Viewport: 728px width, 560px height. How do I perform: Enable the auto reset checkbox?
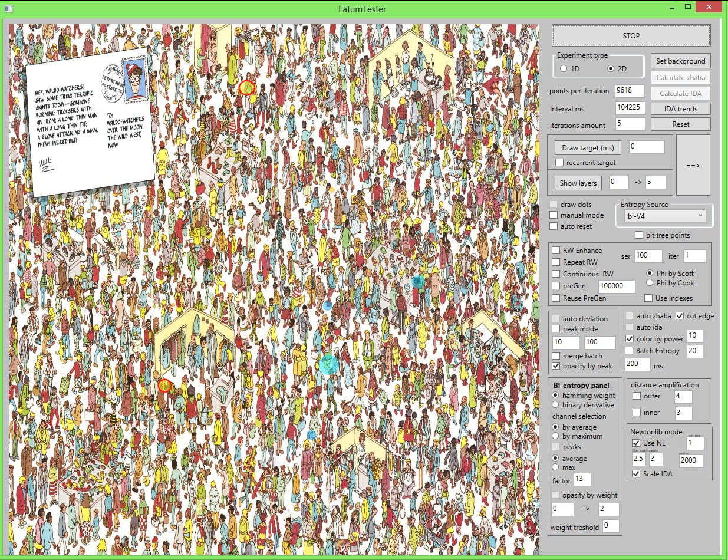554,226
